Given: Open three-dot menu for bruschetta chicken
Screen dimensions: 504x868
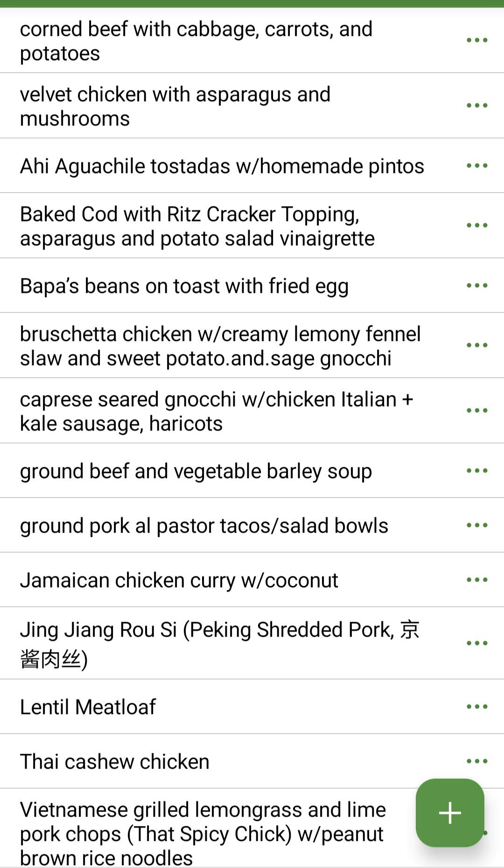Looking at the screenshot, I should tap(477, 345).
